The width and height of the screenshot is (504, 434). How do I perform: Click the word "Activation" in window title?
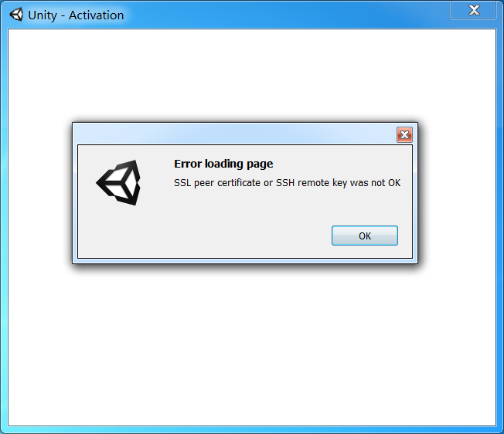coord(96,15)
